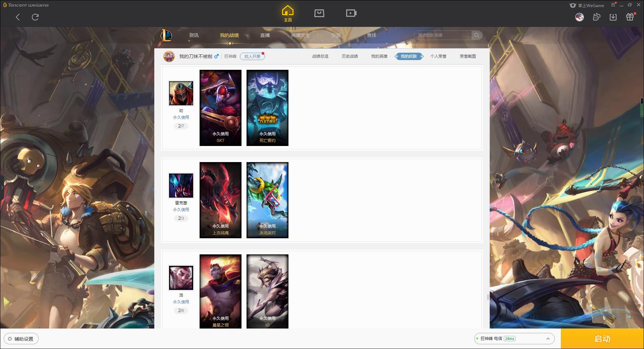Open 掌上WeGame mobile app link
Screen dimensions: 644x349
587,5
